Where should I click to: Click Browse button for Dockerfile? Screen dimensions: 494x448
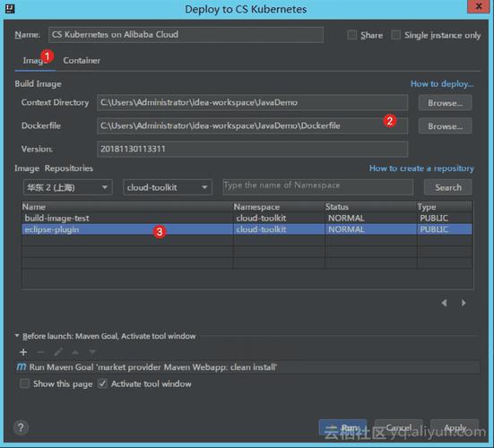[445, 126]
